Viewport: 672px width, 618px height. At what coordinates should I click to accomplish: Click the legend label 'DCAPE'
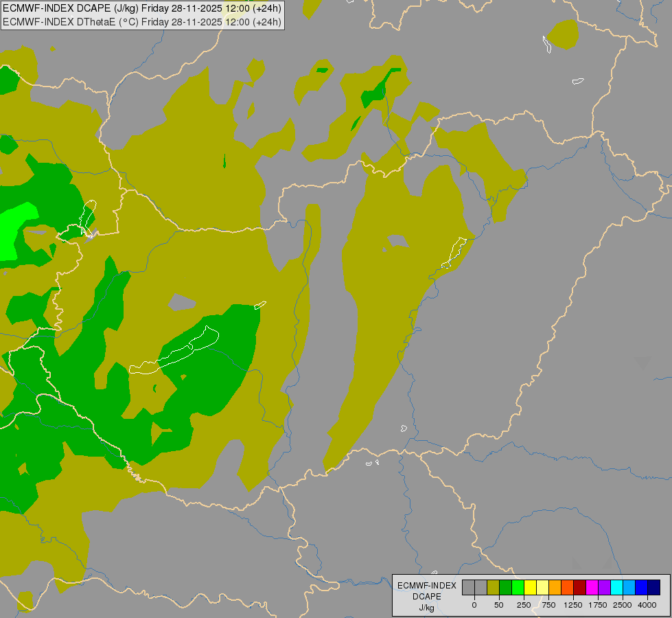point(427,597)
